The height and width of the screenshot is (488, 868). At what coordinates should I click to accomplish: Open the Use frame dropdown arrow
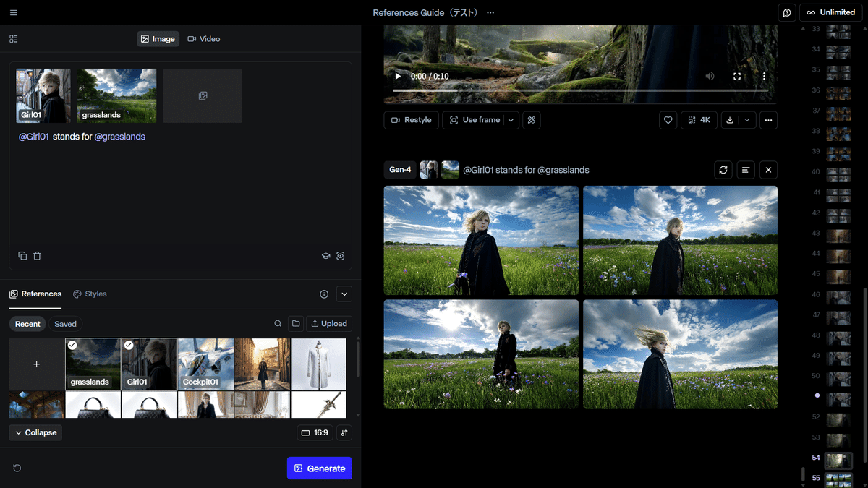click(x=511, y=120)
